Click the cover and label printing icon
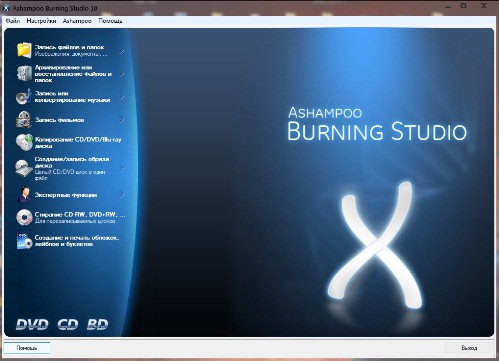This screenshot has height=361, width=499. 24,240
